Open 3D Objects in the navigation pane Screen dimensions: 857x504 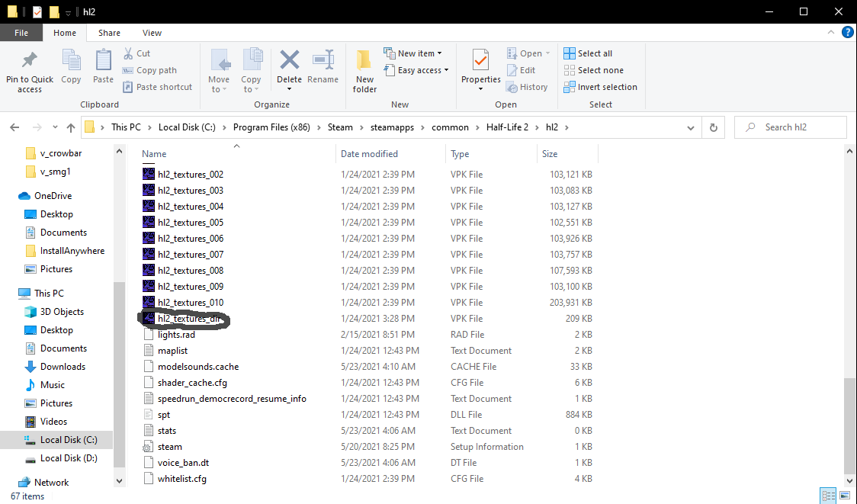[55, 312]
